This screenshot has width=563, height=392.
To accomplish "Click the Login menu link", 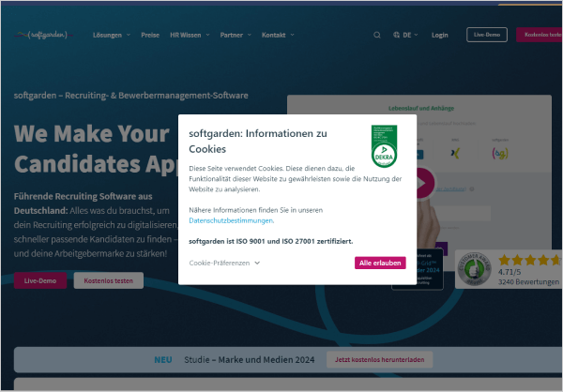I will pyautogui.click(x=440, y=35).
